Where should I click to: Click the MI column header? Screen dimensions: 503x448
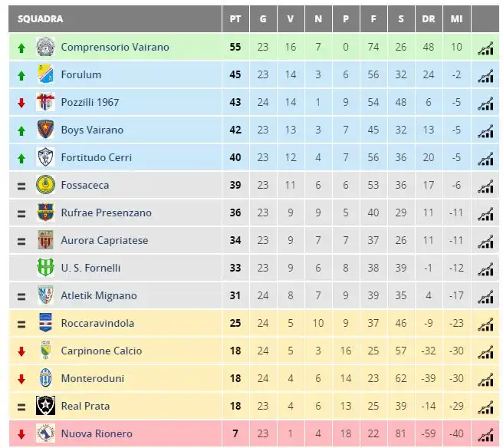[456, 19]
